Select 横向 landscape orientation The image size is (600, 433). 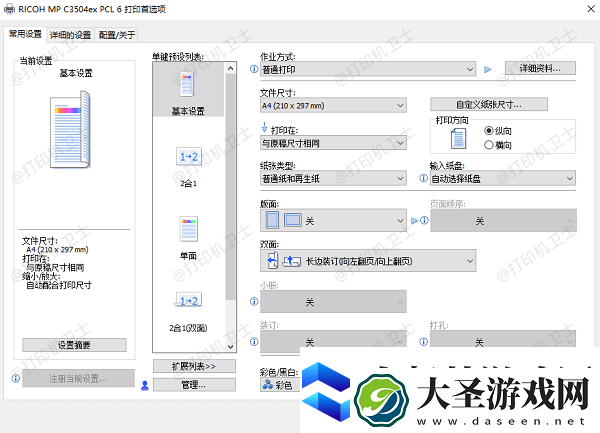497,145
